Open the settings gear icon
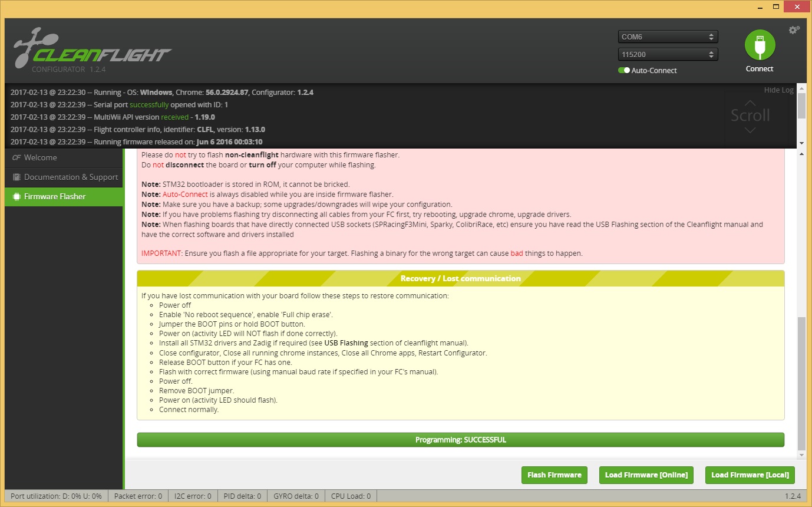 tap(794, 29)
